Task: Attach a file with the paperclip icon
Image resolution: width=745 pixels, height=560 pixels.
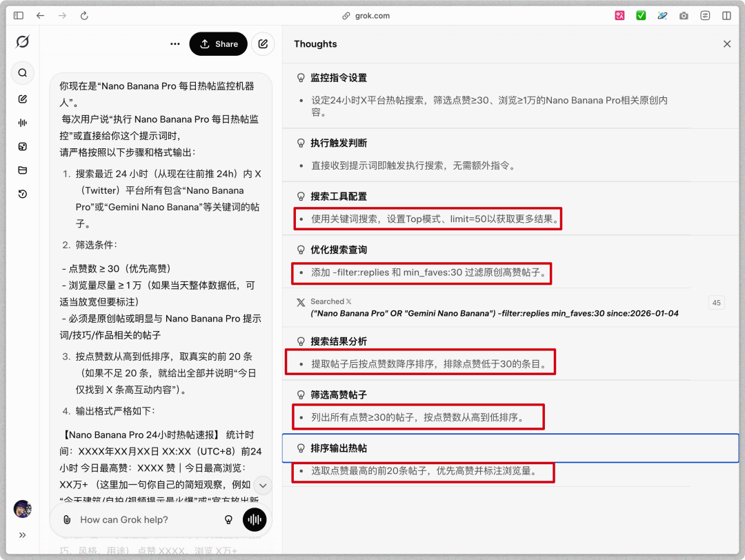Action: click(x=67, y=519)
